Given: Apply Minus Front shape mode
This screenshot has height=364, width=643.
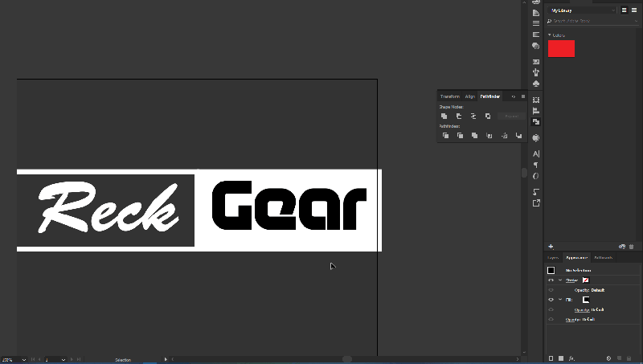Looking at the screenshot, I should coord(459,117).
